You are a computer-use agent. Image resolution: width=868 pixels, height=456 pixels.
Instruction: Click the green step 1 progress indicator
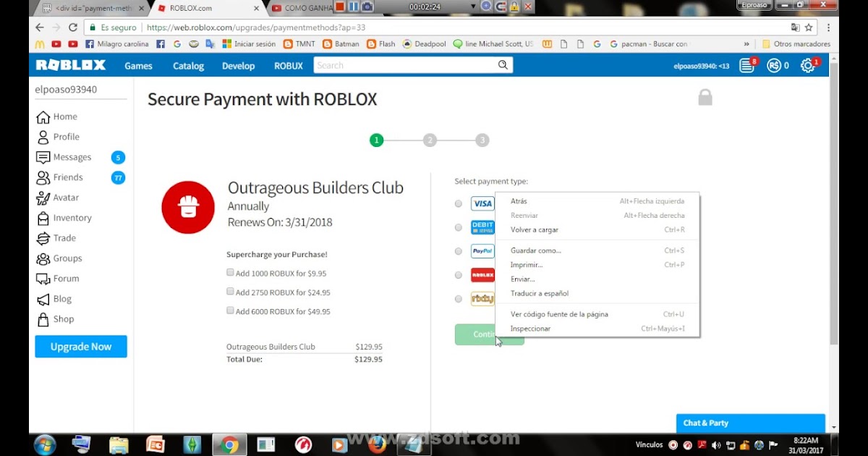click(376, 140)
